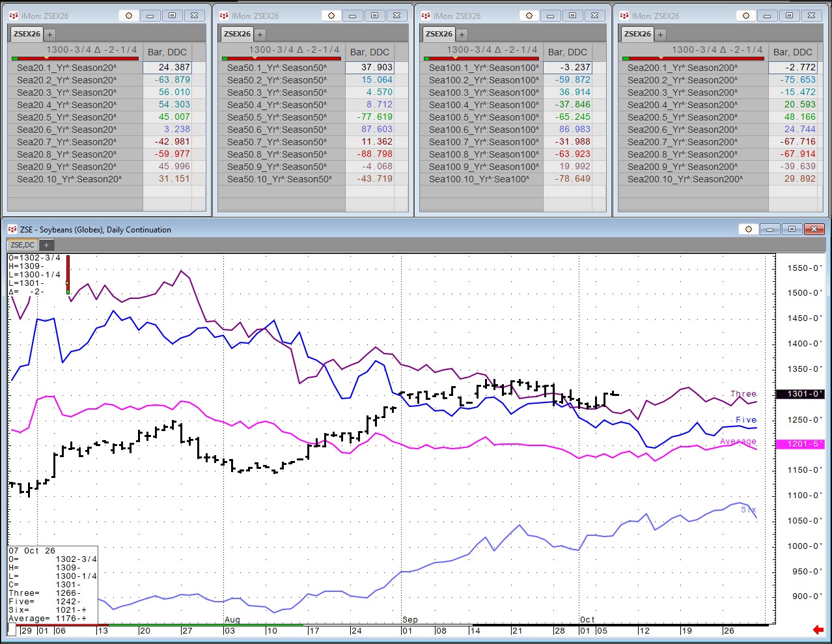
Task: Select row Sea100.10_Yr^:Sea100^
Action: [482, 179]
